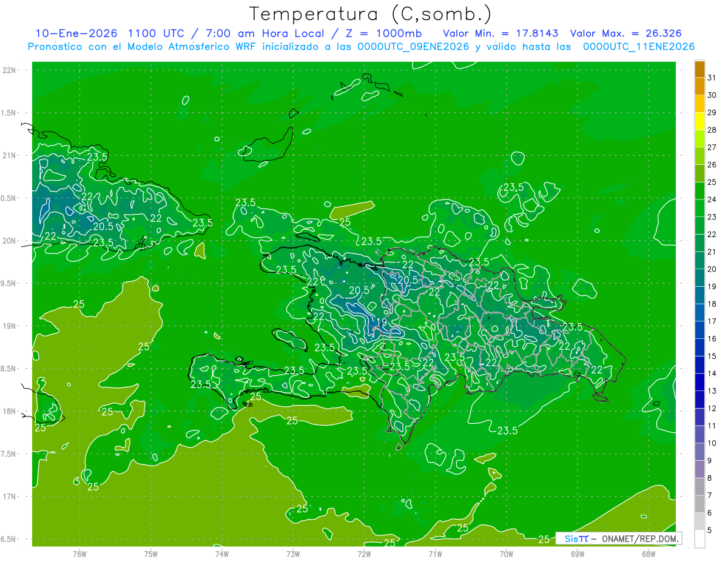
Task: Click the colorbar legend label '17'
Action: point(712,321)
